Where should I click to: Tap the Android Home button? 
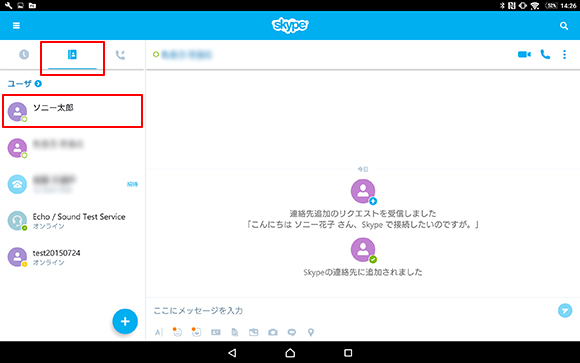coord(290,353)
